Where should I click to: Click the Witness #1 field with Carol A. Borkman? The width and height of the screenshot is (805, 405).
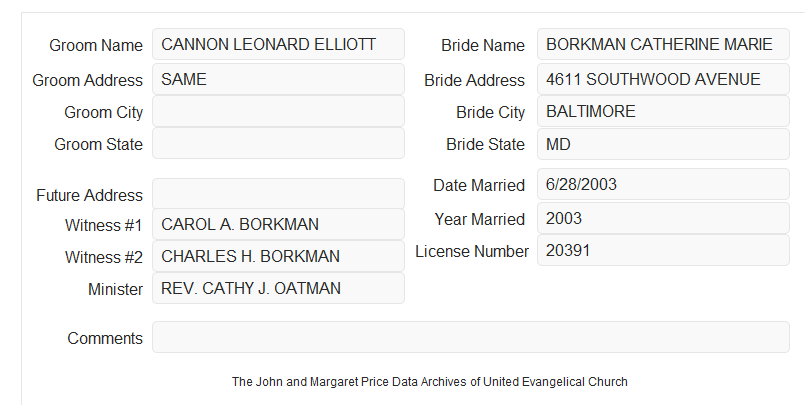pos(278,224)
